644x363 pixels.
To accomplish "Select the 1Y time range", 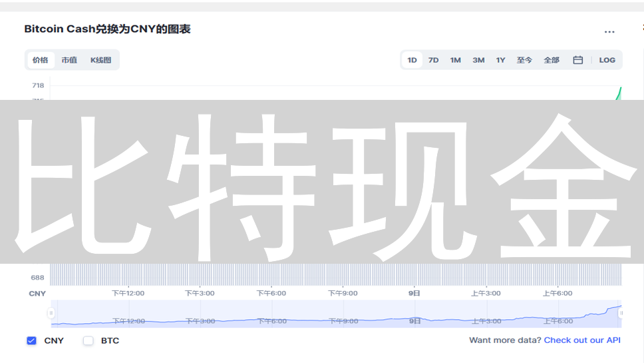I will click(500, 60).
